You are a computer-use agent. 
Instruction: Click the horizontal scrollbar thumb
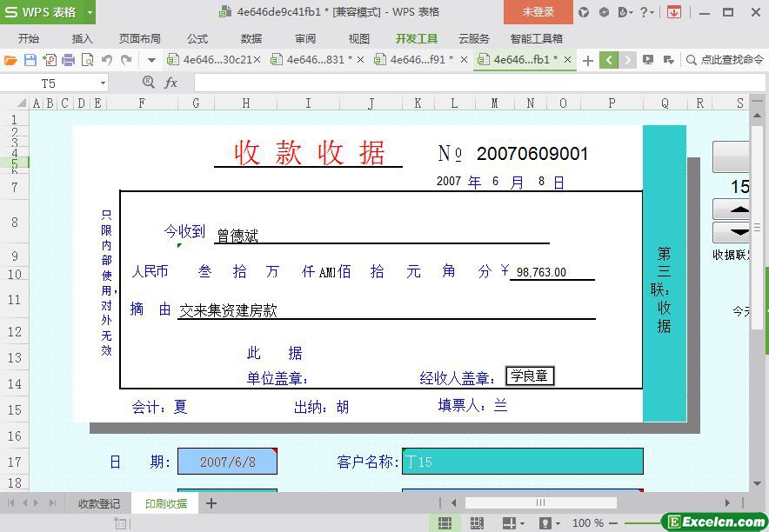point(539,502)
